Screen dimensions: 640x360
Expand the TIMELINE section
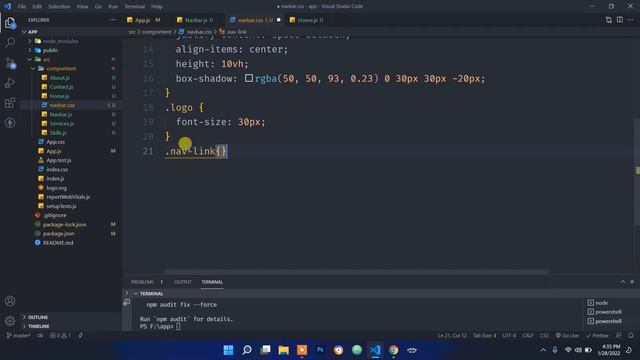coord(38,326)
